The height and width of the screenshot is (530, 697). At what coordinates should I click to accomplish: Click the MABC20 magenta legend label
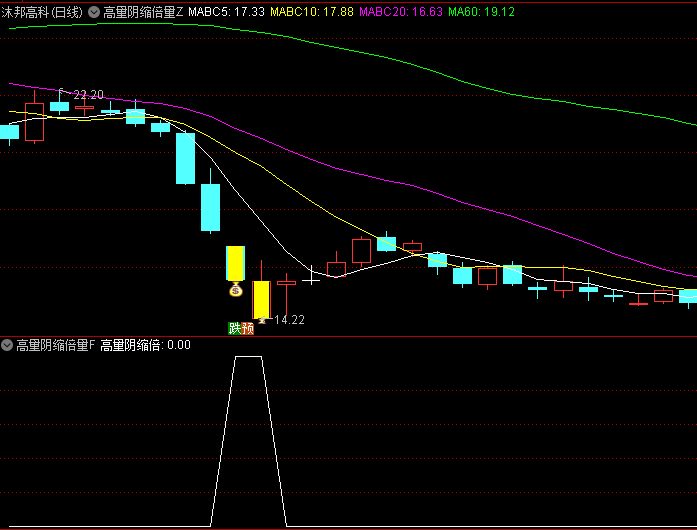(x=400, y=12)
